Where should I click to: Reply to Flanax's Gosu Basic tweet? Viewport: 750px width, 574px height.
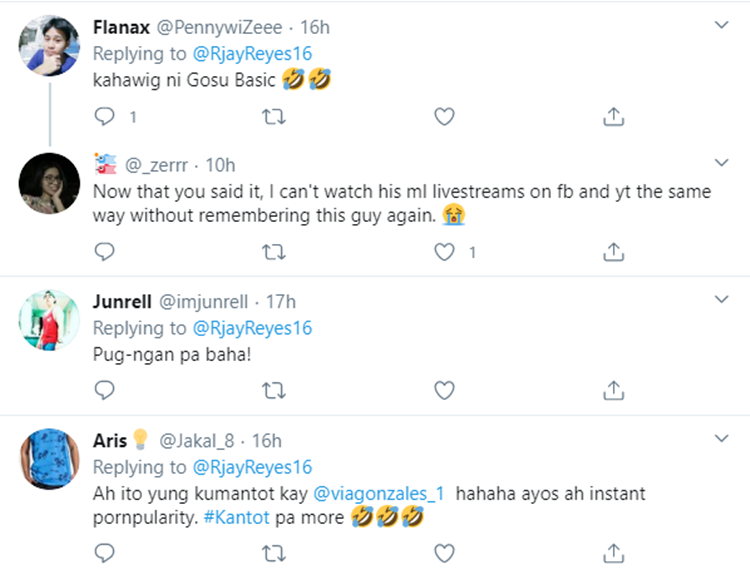106,117
